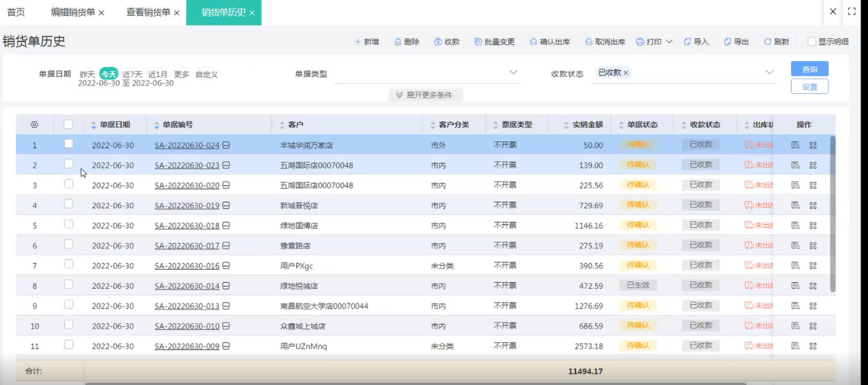
Task: Click the 收款 payment icon button
Action: coord(438,42)
